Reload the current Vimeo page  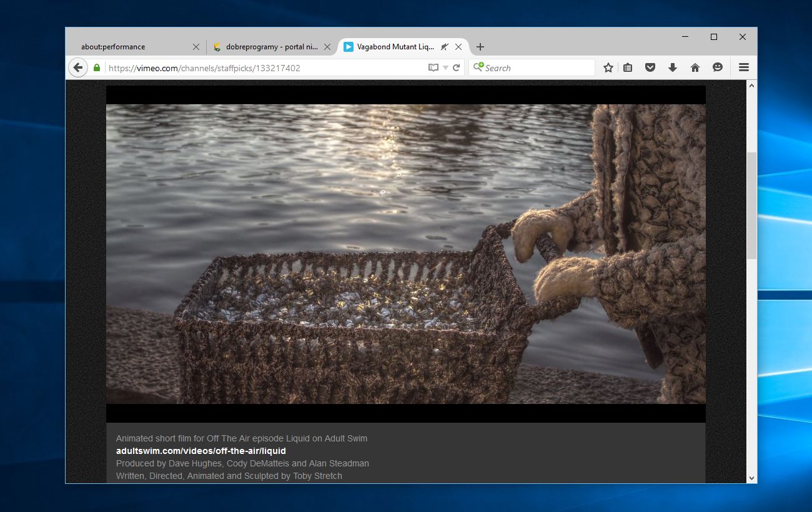[457, 67]
